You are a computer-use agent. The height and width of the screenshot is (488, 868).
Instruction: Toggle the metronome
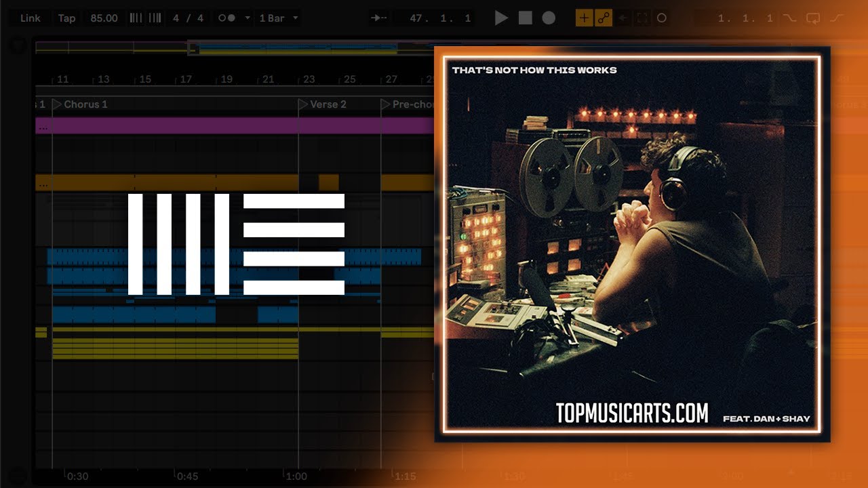pos(226,18)
